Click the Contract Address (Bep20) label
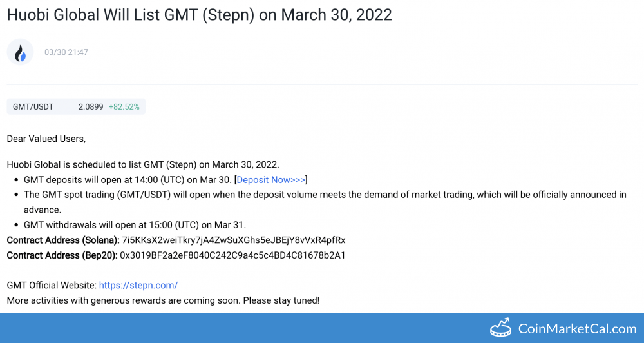644x343 pixels. pos(62,255)
